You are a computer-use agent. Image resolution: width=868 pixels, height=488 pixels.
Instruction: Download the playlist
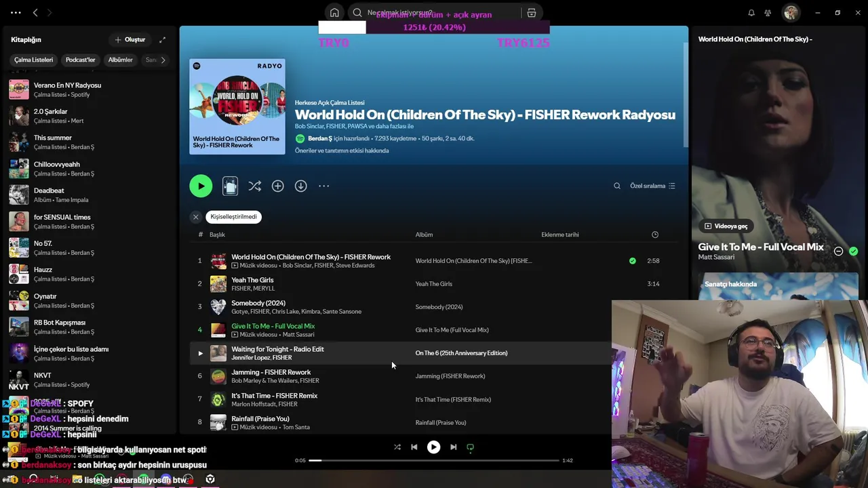(x=300, y=186)
